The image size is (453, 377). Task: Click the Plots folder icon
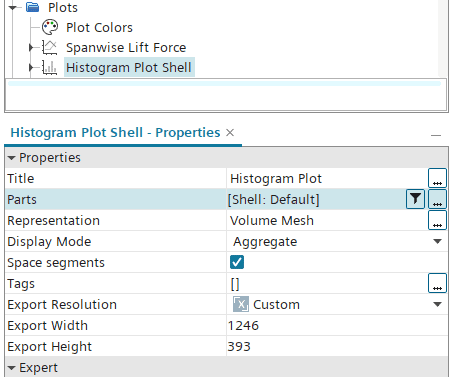tap(33, 7)
